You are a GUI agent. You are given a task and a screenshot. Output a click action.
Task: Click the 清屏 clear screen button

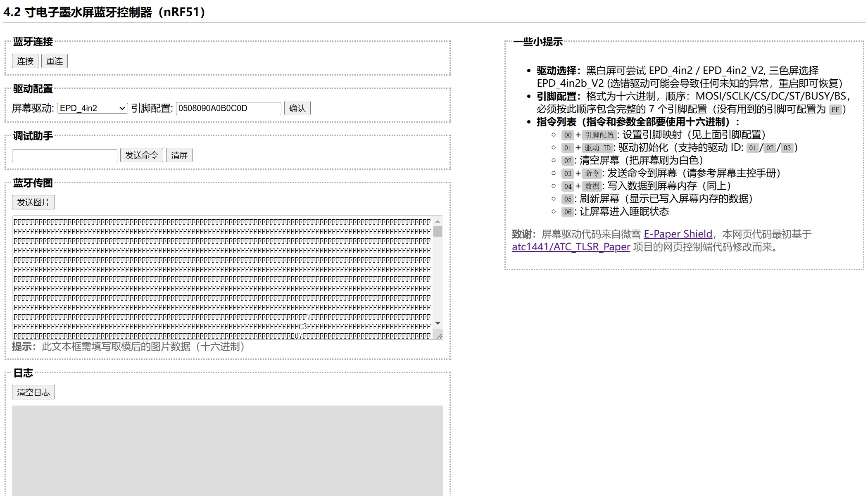pyautogui.click(x=179, y=155)
